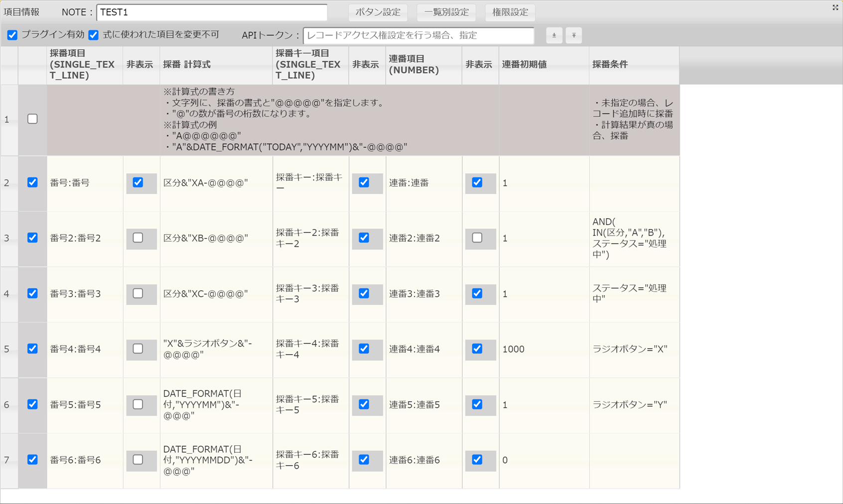Toggle 非表示 checkbox next to 番号4:番号4
Screen dimensions: 843x504
(x=138, y=349)
